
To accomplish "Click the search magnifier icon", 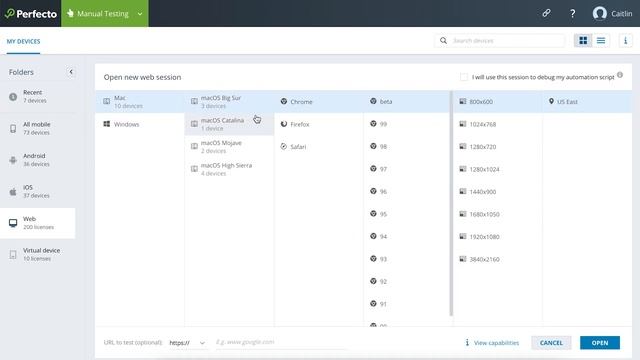I will point(443,40).
